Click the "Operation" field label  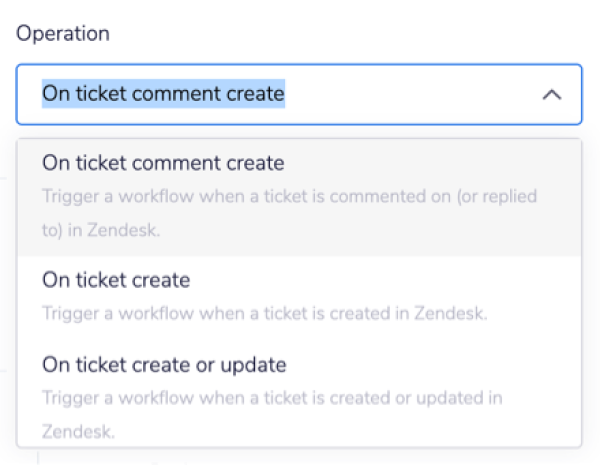(x=63, y=32)
